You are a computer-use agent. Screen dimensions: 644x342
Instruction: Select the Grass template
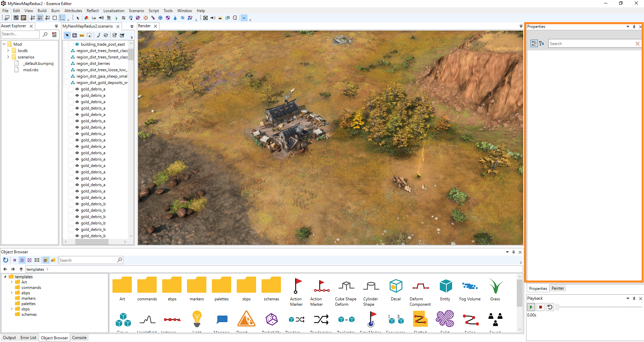pos(495,290)
